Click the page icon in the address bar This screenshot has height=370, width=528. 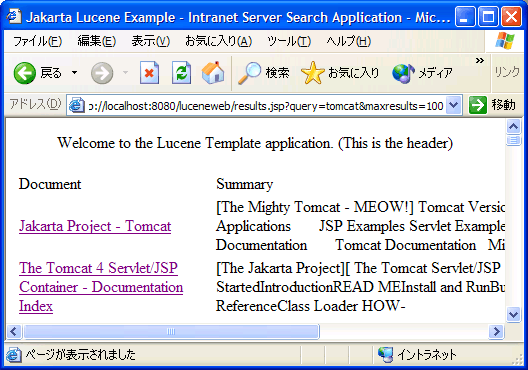tap(76, 106)
